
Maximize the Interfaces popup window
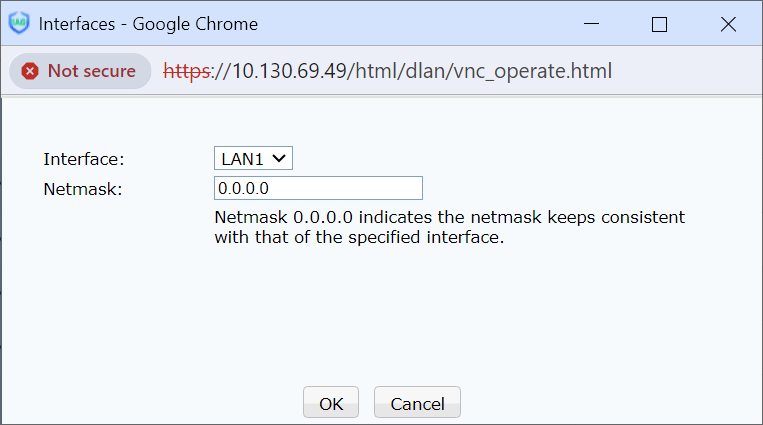pyautogui.click(x=659, y=25)
